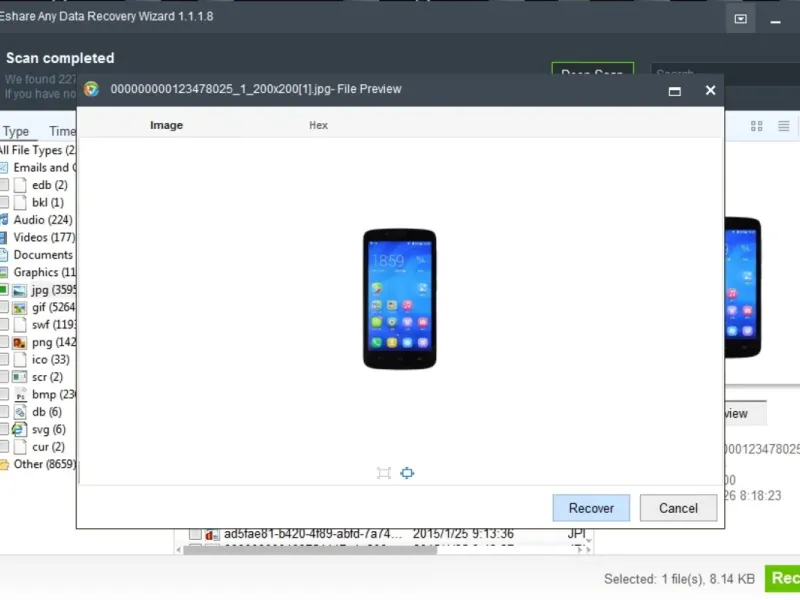Click the Graphics category icon
The width and height of the screenshot is (800, 600).
pos(4,272)
